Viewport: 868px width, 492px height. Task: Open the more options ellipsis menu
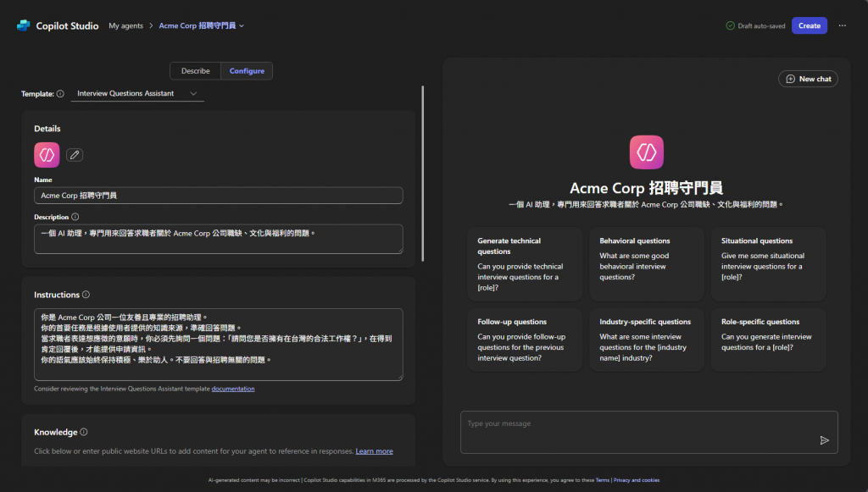click(x=842, y=25)
